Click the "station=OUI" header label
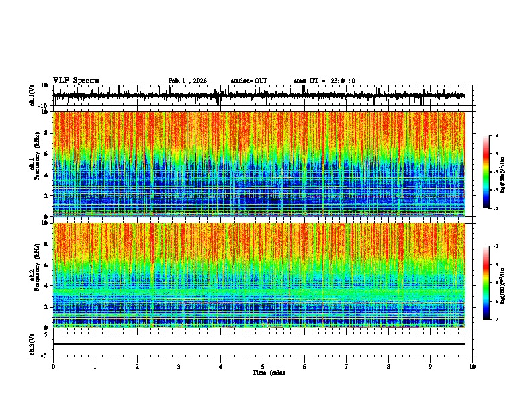The height and width of the screenshot is (411, 532). tap(249, 81)
